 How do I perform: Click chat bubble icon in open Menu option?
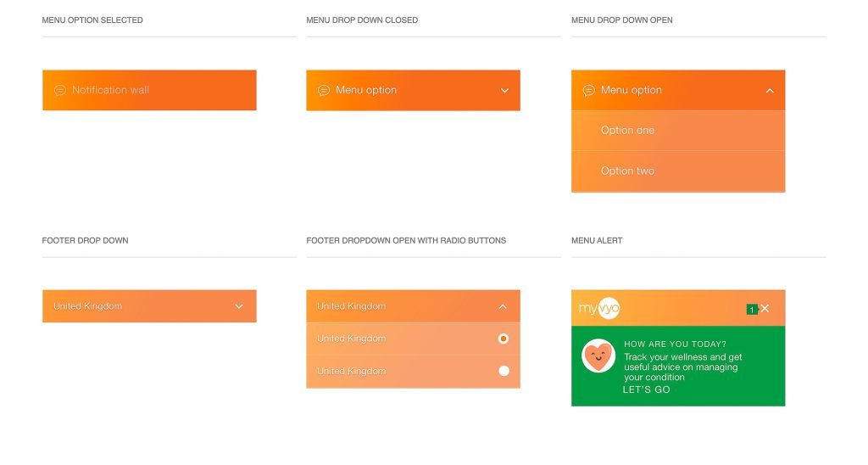point(589,91)
